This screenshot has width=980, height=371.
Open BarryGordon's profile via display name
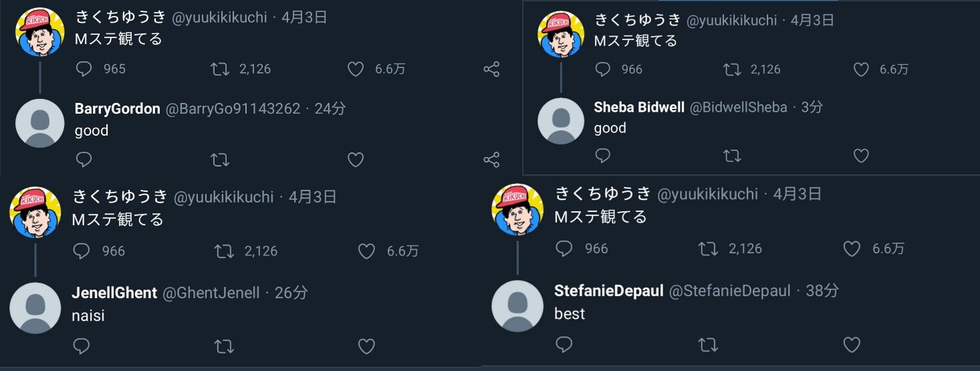click(117, 109)
